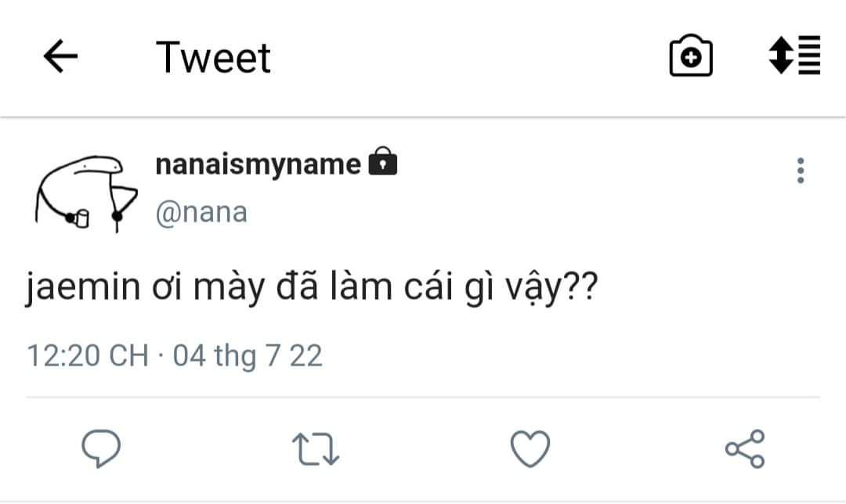This screenshot has width=846, height=504.
Task: Retweet the post by nanaismyname
Action: pos(315,450)
